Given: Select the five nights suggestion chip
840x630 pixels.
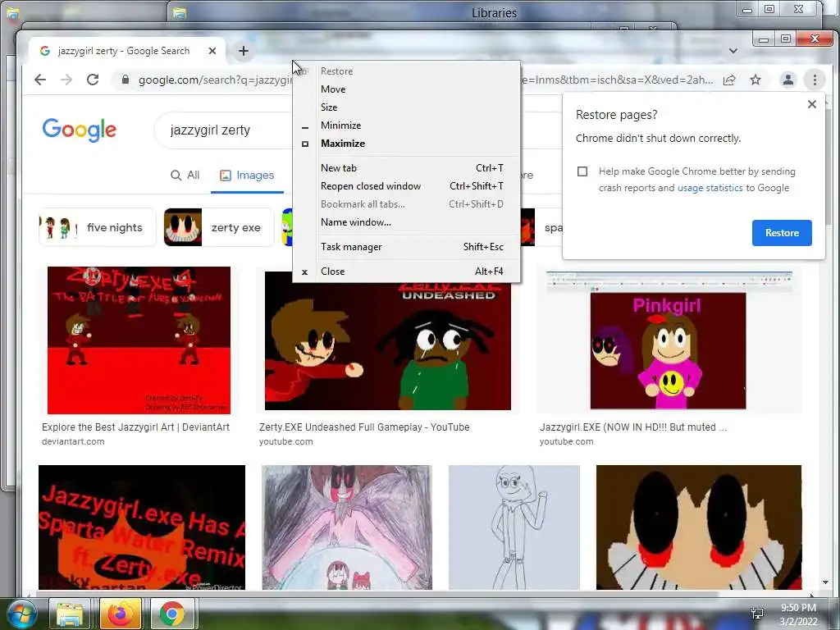Looking at the screenshot, I should coord(98,228).
